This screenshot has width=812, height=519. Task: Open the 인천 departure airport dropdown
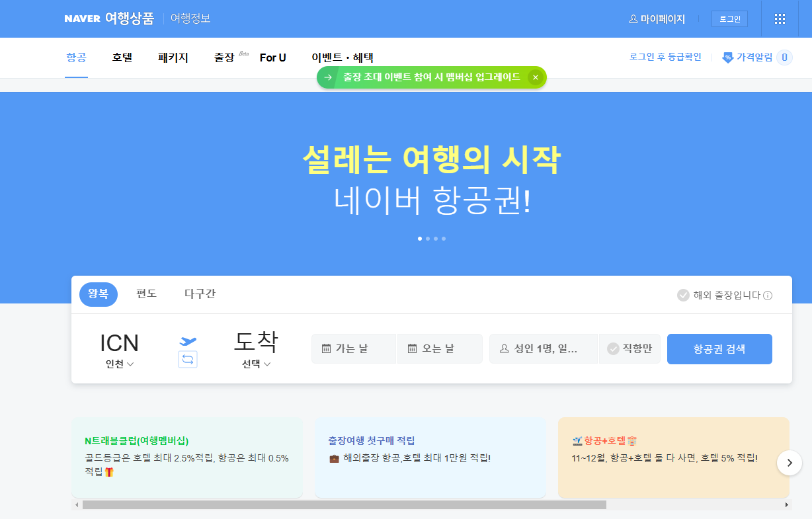point(120,364)
